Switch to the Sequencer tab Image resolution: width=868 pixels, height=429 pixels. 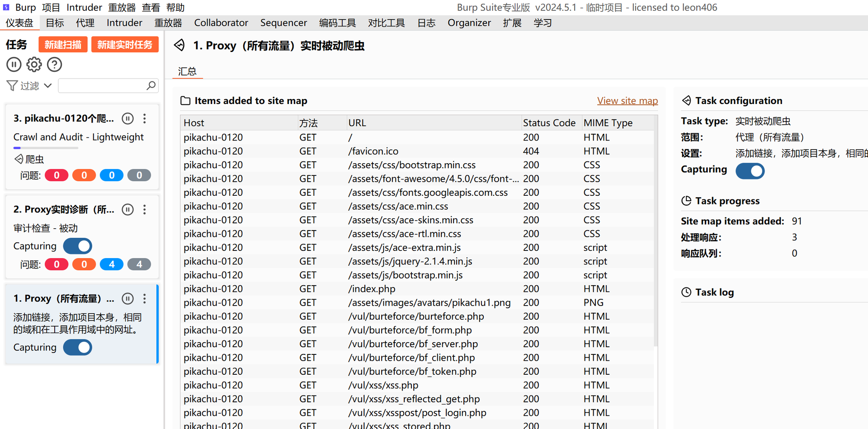coord(283,23)
